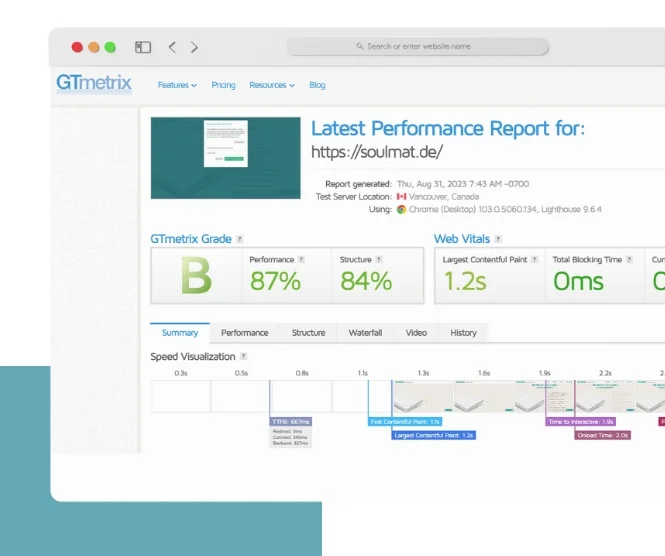
Task: Click the GTmetrix logo
Action: [94, 83]
